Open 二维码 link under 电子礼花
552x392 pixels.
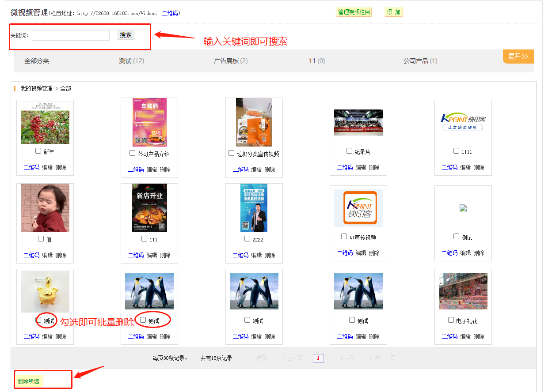pyautogui.click(x=449, y=336)
